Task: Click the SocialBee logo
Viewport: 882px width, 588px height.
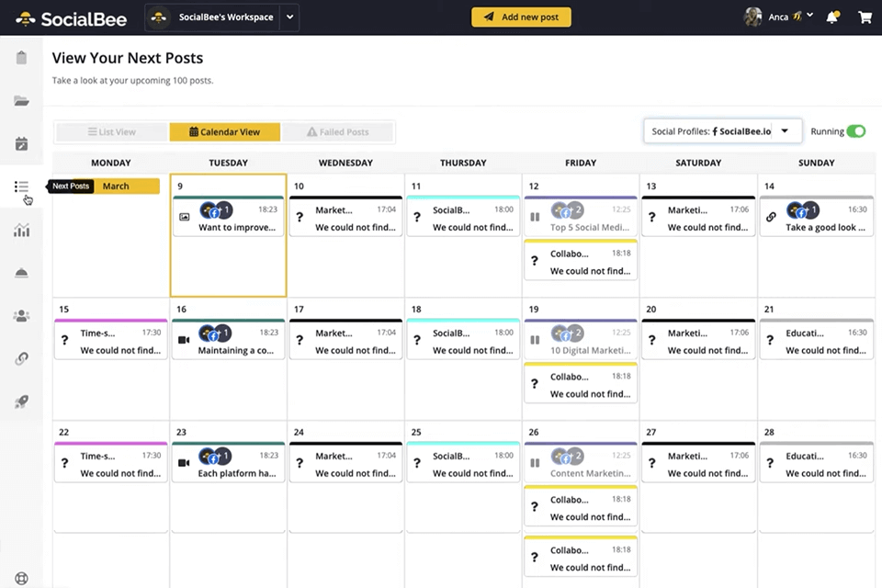Action: pyautogui.click(x=72, y=18)
